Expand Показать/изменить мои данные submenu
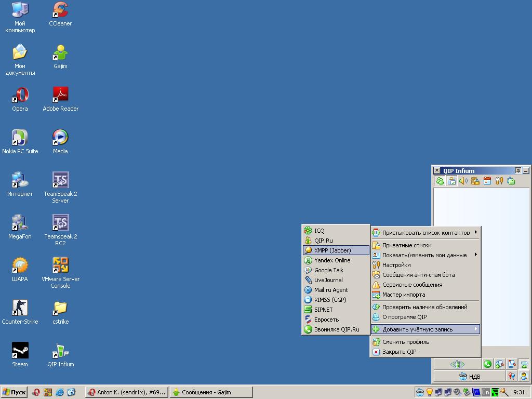This screenshot has width=532, height=399. (x=425, y=255)
